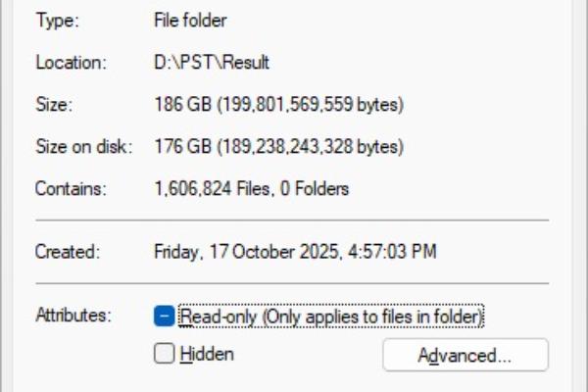
Task: Click the separator line above Created
Action: (x=292, y=220)
